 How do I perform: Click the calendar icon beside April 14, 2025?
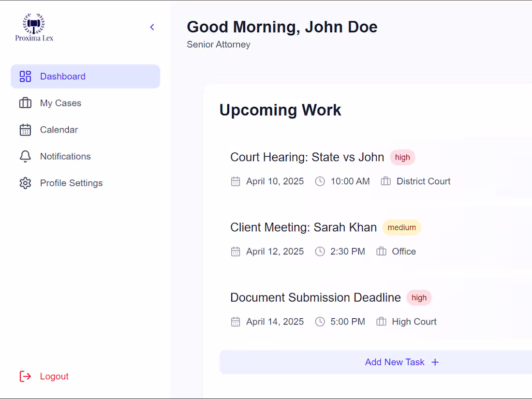tap(236, 322)
